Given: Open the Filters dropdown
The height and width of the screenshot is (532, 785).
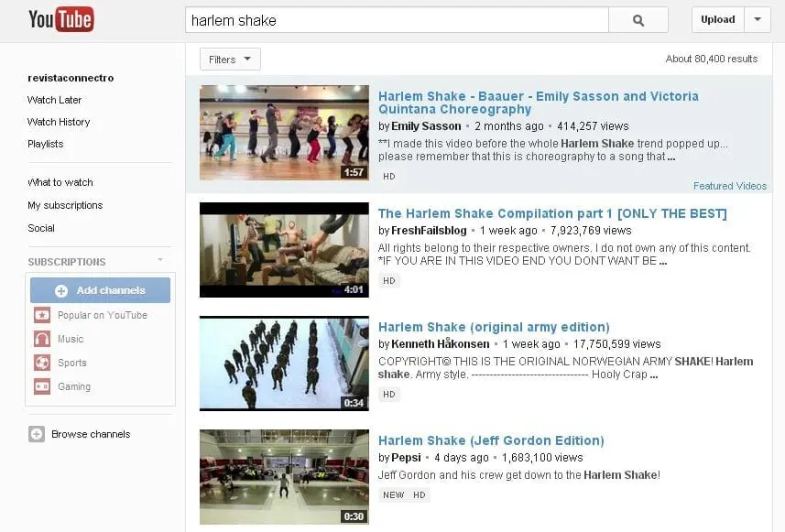Looking at the screenshot, I should pyautogui.click(x=230, y=60).
